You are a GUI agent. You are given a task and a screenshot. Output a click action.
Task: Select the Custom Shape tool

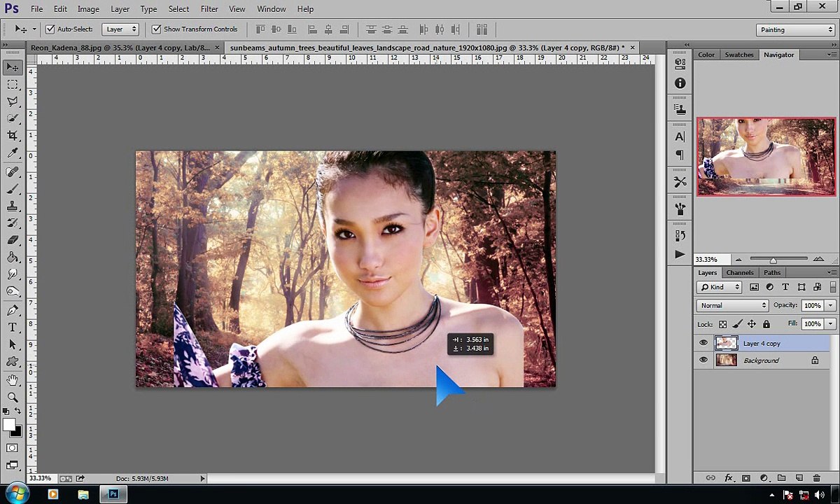coord(13,361)
